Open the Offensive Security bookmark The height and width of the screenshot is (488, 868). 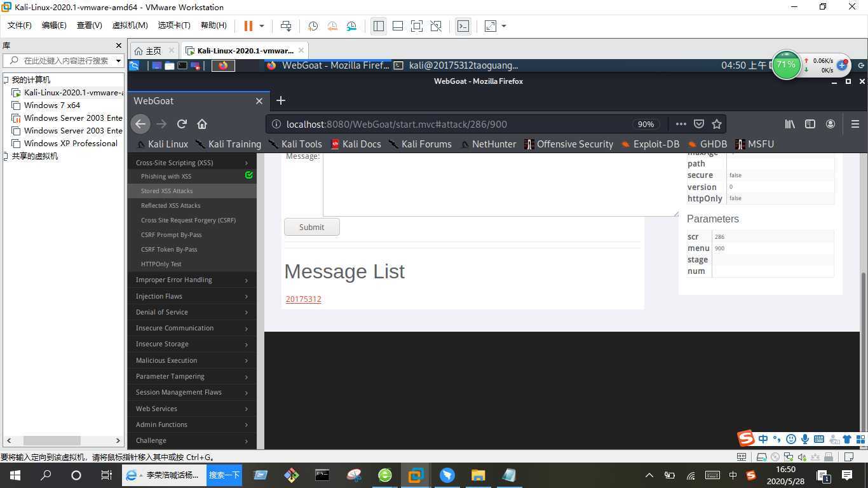(569, 144)
